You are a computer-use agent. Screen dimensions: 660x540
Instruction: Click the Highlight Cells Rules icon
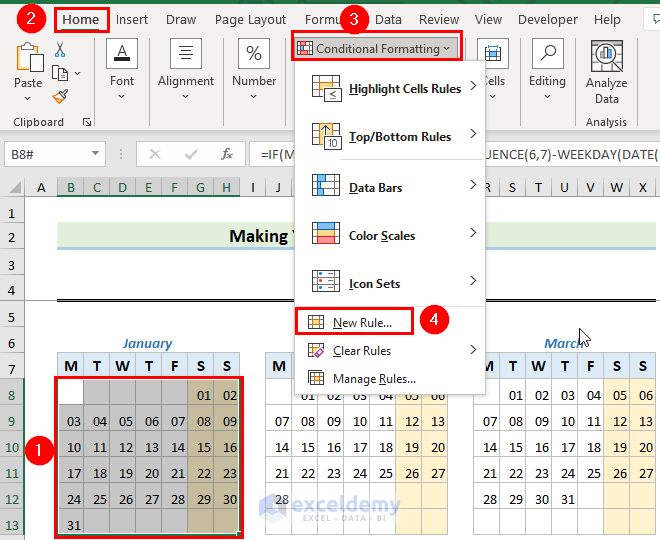(326, 88)
